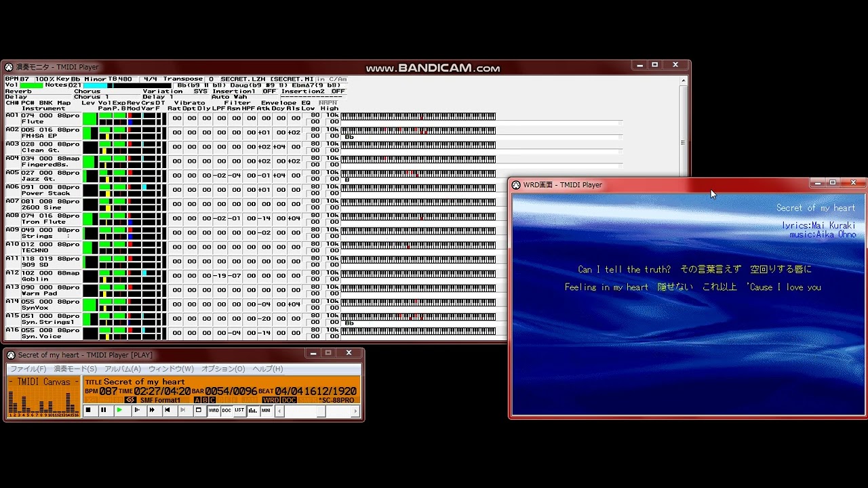This screenshot has width=868, height=488.
Task: Click the playback seek slider thumb
Action: point(322,411)
